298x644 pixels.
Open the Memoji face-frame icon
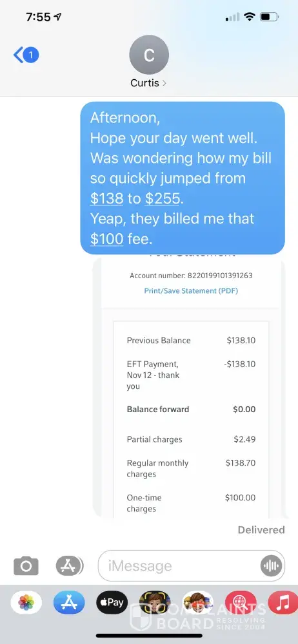pos(155,603)
